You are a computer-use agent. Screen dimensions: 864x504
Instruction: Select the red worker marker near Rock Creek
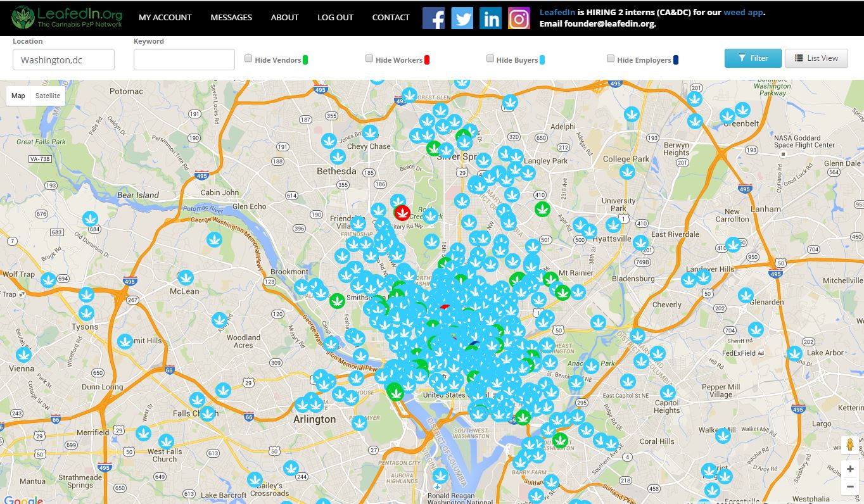click(403, 213)
